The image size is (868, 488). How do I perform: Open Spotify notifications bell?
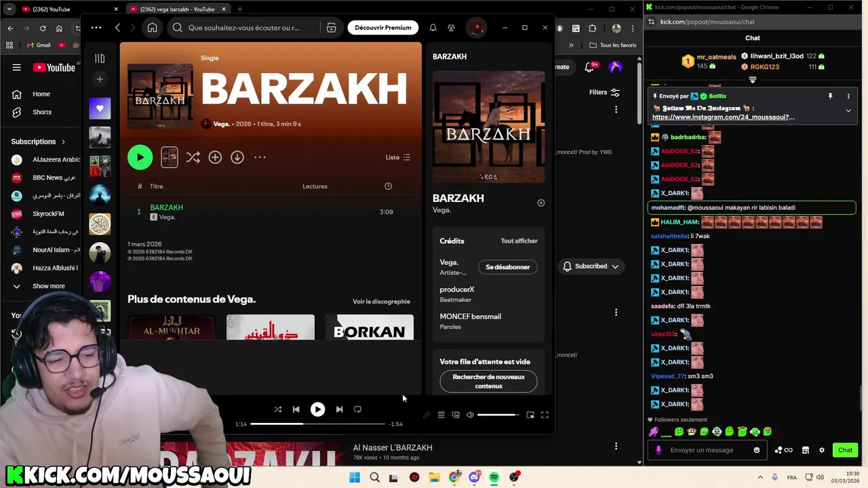[x=433, y=28]
